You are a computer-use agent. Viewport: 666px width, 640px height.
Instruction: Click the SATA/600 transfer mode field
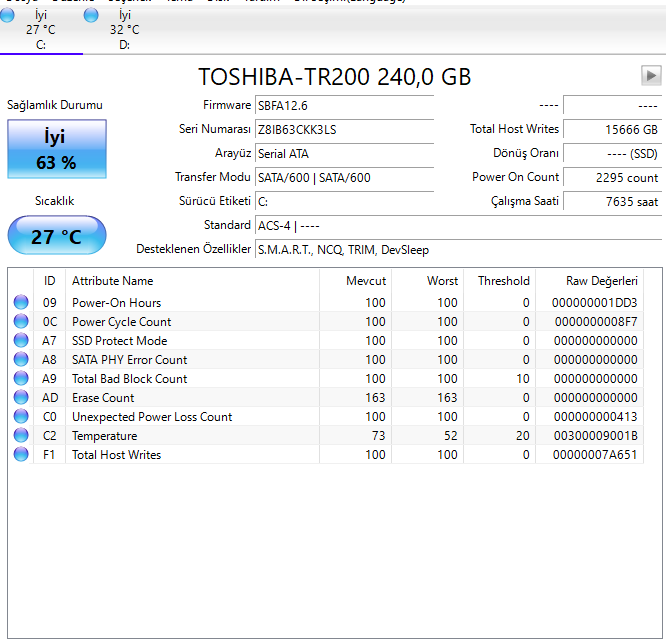[344, 178]
